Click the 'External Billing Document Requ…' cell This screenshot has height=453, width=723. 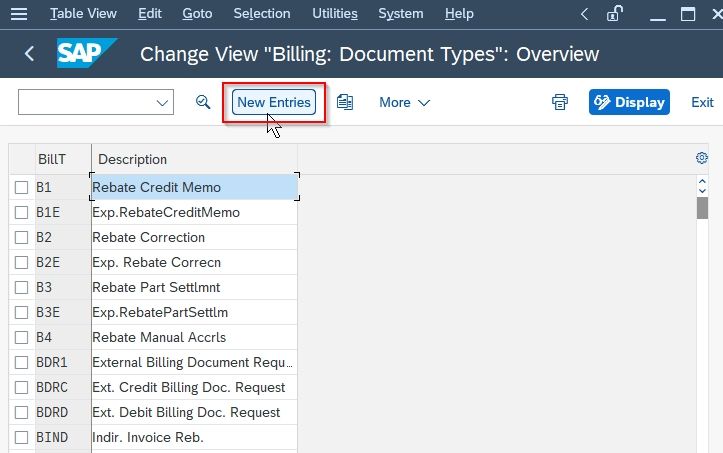tap(194, 362)
